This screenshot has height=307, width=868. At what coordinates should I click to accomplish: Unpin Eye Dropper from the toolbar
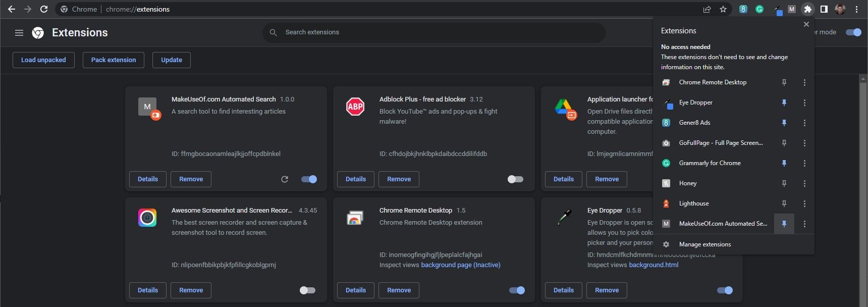(784, 103)
